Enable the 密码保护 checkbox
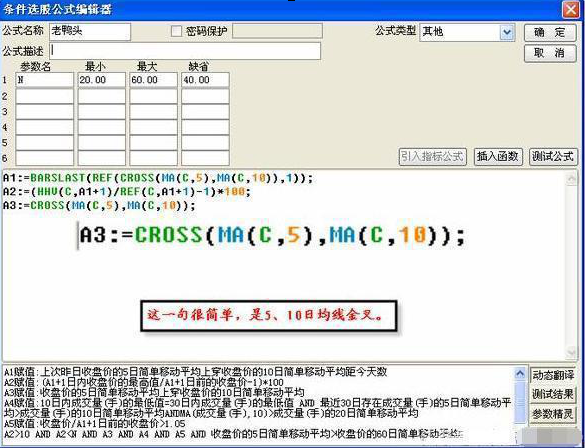Screen dimensions: 585x448 coord(176,31)
